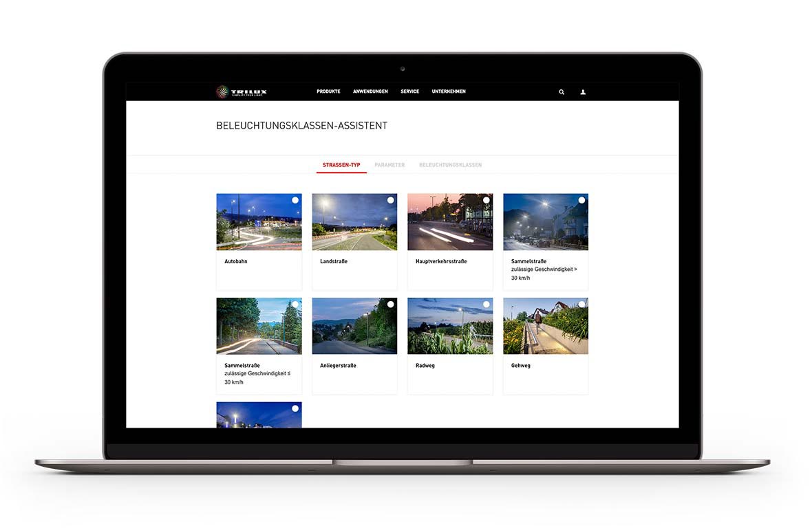Viewport: 812px width, 528px height.
Task: Click the Landstraße card label
Action: click(334, 261)
